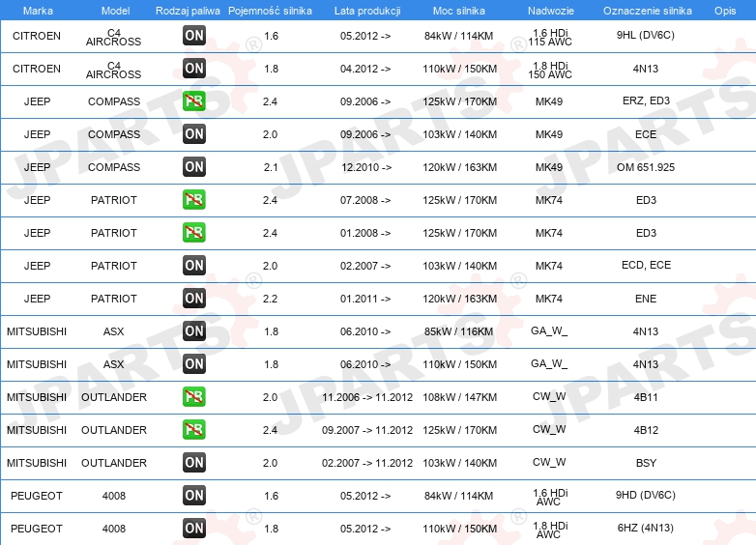Click PB icon in Jeep Patriot 07.2008 row
The height and width of the screenshot is (545, 756).
194,199
